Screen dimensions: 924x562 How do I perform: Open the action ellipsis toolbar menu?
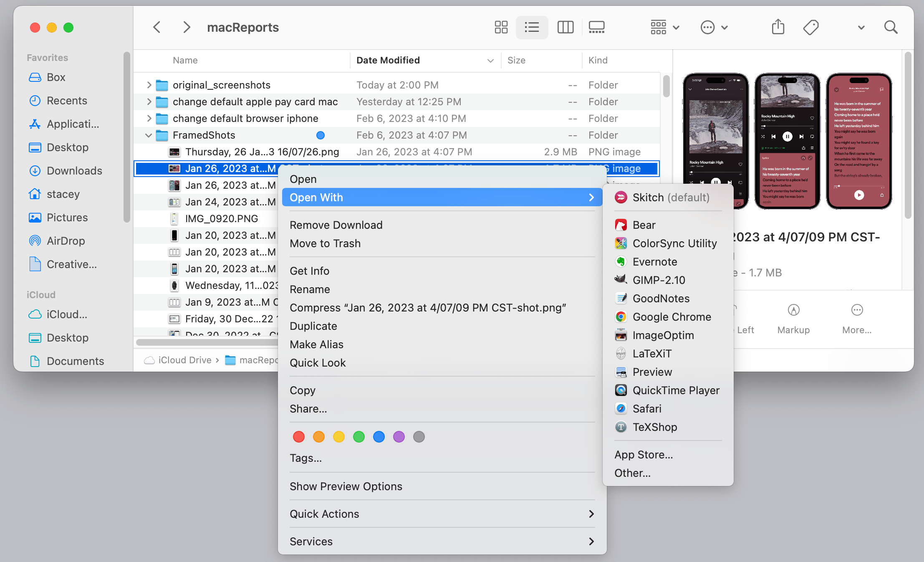[714, 28]
